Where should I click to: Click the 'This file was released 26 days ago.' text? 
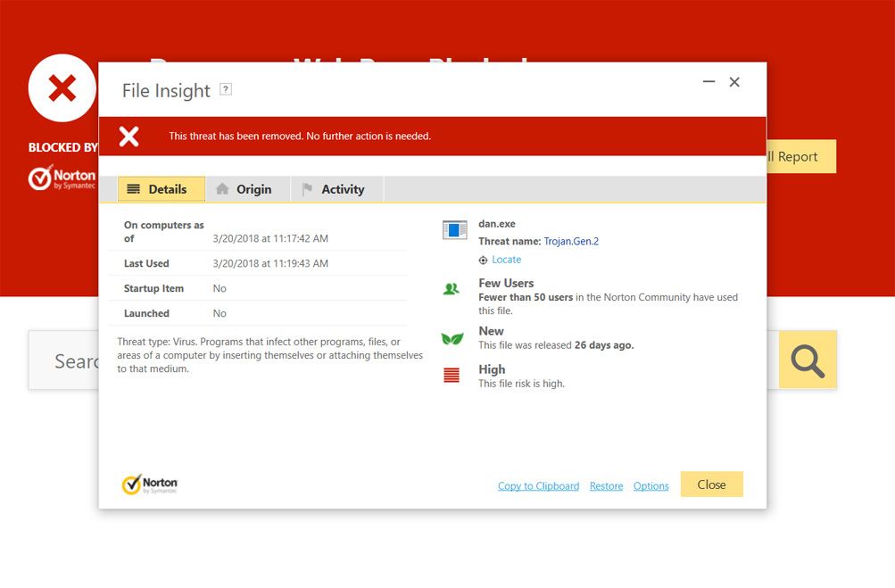coord(556,345)
